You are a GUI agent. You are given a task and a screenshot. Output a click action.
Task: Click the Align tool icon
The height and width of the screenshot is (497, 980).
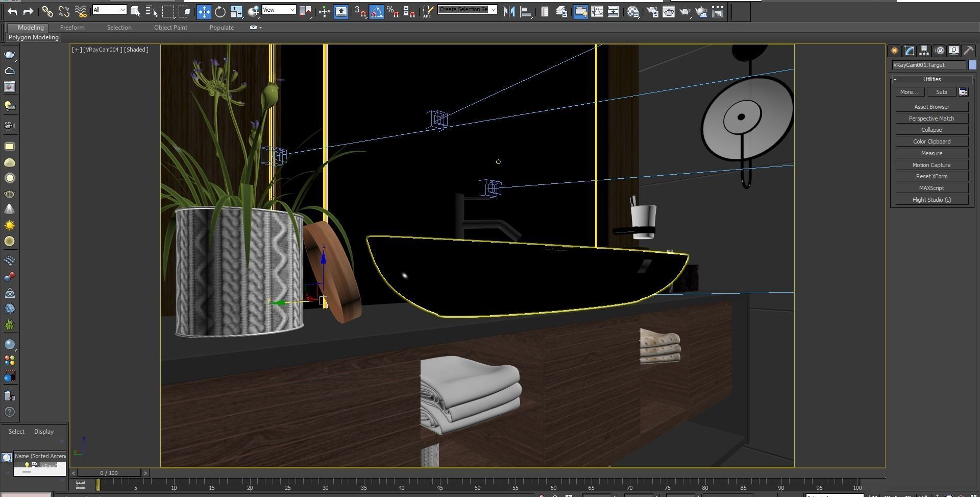click(x=526, y=11)
